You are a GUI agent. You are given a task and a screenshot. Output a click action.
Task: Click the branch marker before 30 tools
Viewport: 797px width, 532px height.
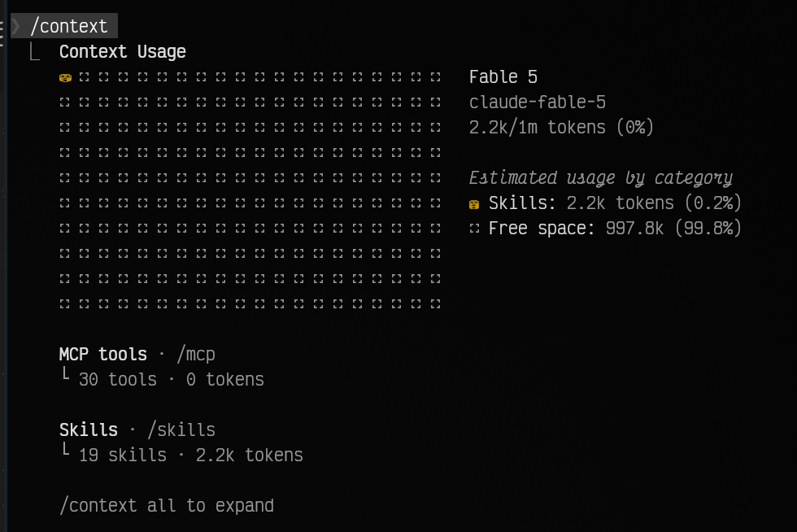tap(65, 374)
